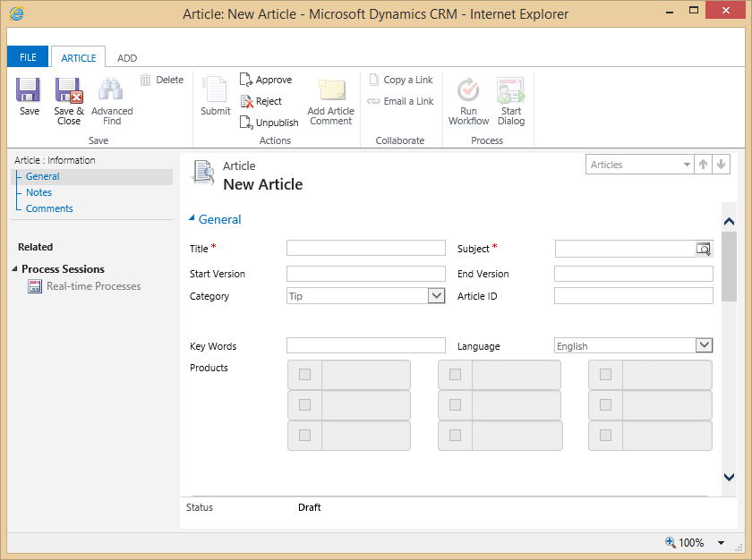Click the Reject article icon
This screenshot has width=752, height=560.
tap(246, 101)
